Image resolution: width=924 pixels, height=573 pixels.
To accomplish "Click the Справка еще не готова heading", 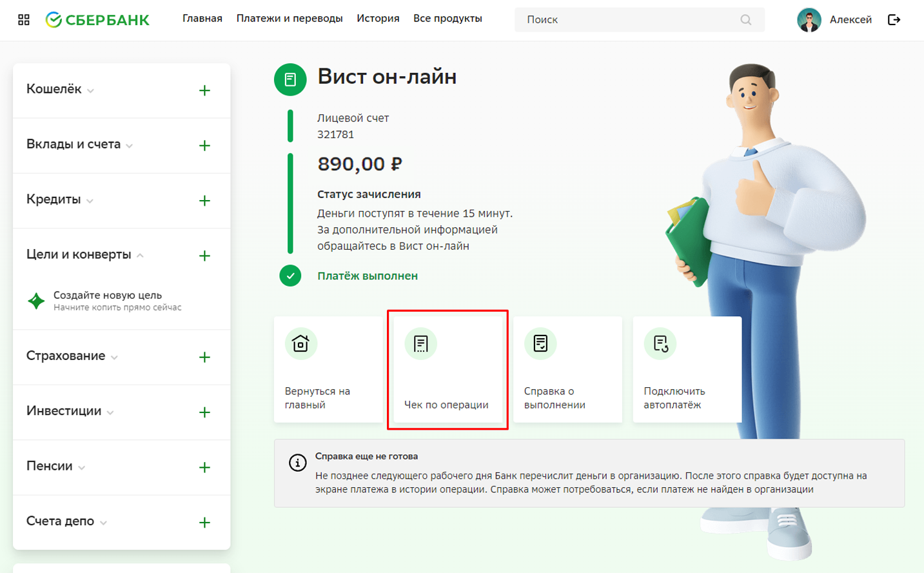I will coord(366,456).
